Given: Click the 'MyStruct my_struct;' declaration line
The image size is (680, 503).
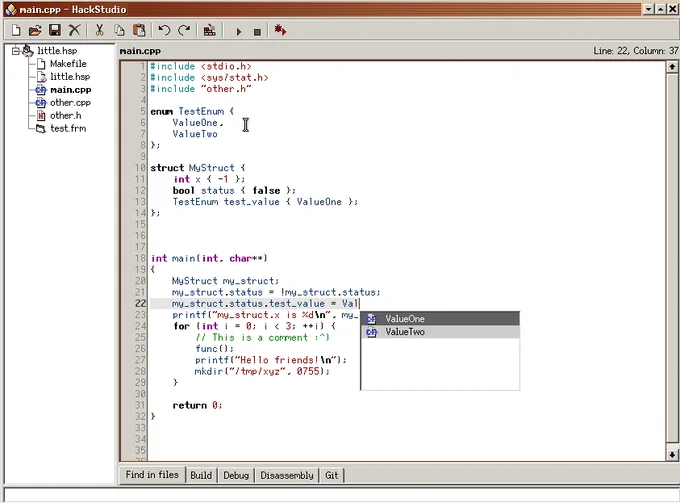Looking at the screenshot, I should (x=226, y=281).
